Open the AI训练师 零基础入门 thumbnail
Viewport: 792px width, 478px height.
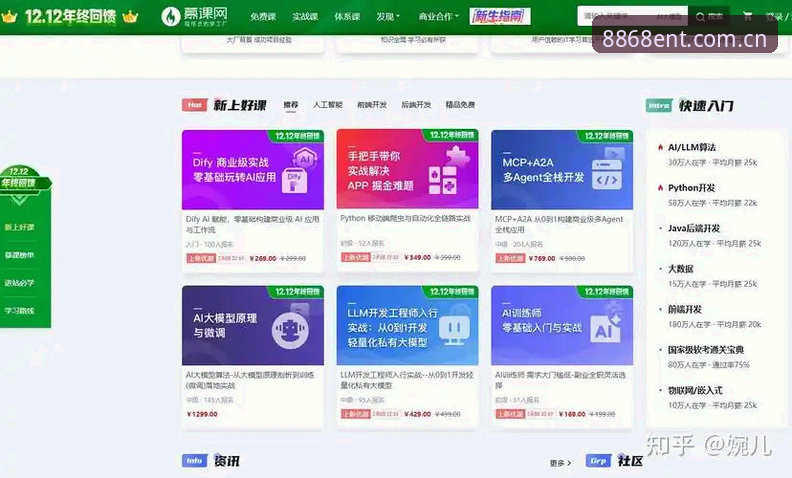coord(562,325)
